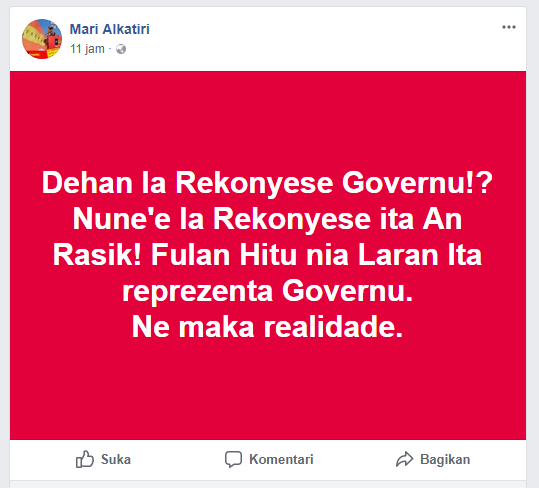Click the line Rasik! Fulan Hitu nia Laran
Viewport: 539px width, 488px height.
pos(267,255)
